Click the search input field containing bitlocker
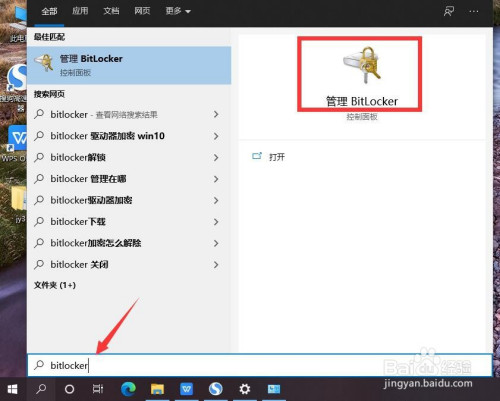This screenshot has width=500, height=401. pos(260,365)
